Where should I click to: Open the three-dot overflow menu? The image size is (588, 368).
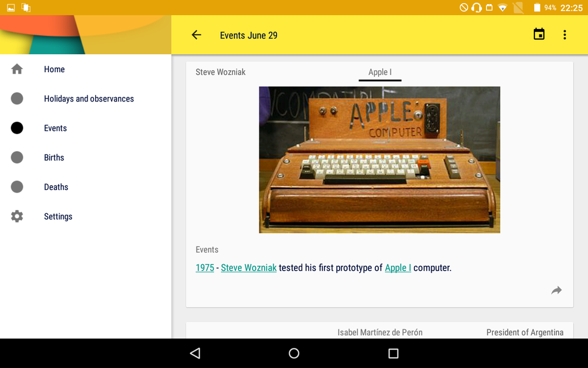pos(565,35)
